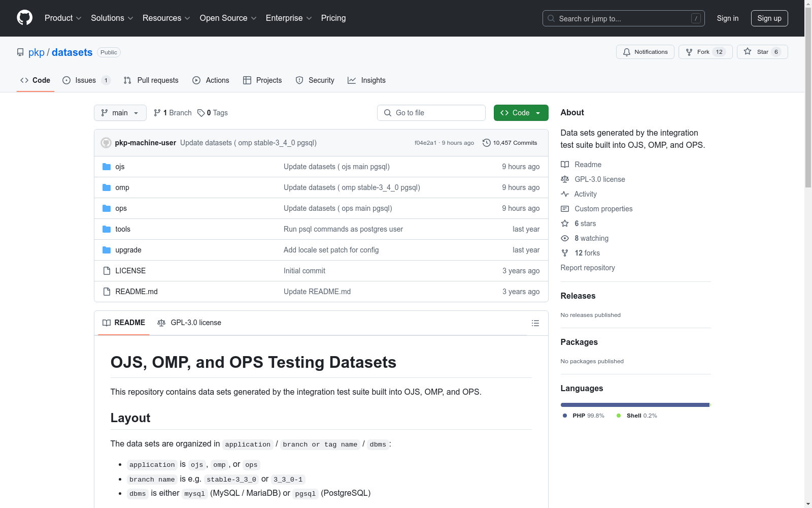
Task: Open the main branch selector
Action: [120, 113]
